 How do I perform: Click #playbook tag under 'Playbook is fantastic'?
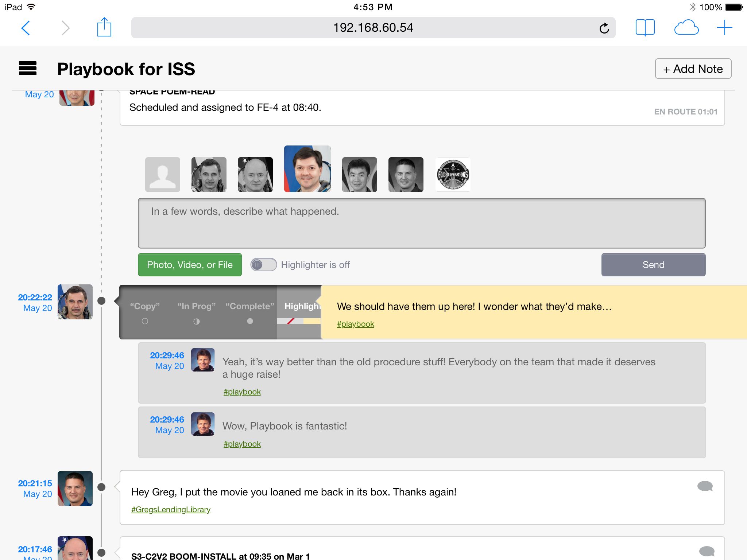(x=242, y=444)
